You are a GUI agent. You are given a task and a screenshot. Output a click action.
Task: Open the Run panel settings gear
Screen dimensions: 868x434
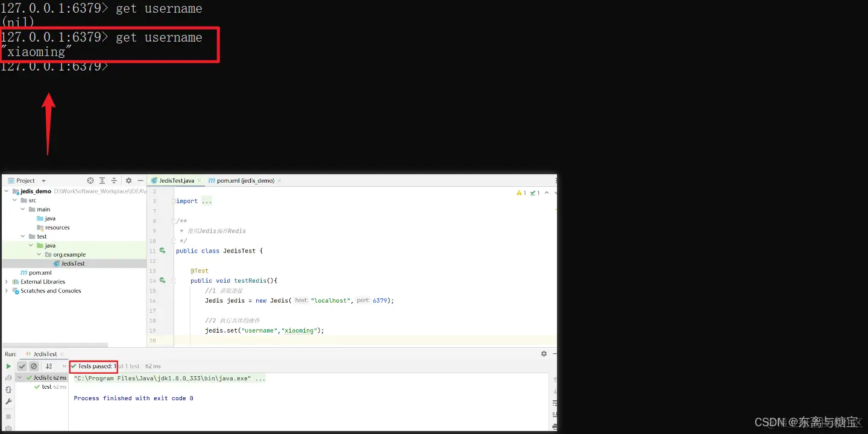click(x=544, y=354)
